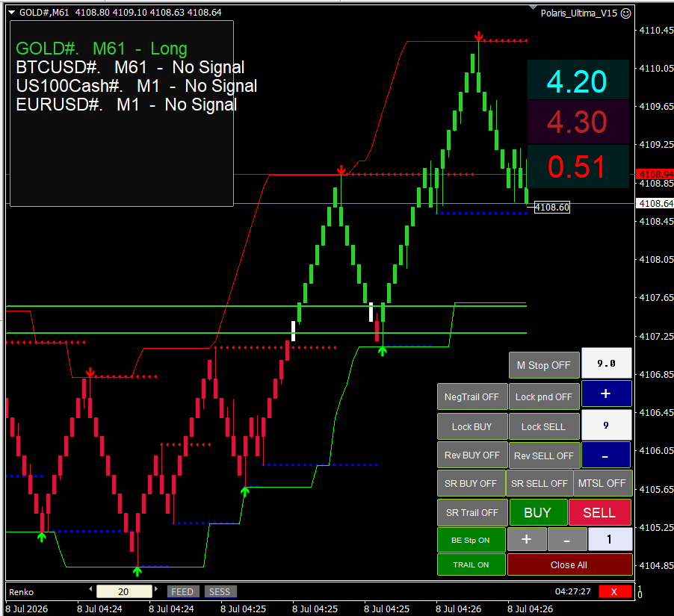Image resolution: width=674 pixels, height=616 pixels.
Task: Click the Renko brick size left arrow
Action: pos(90,588)
